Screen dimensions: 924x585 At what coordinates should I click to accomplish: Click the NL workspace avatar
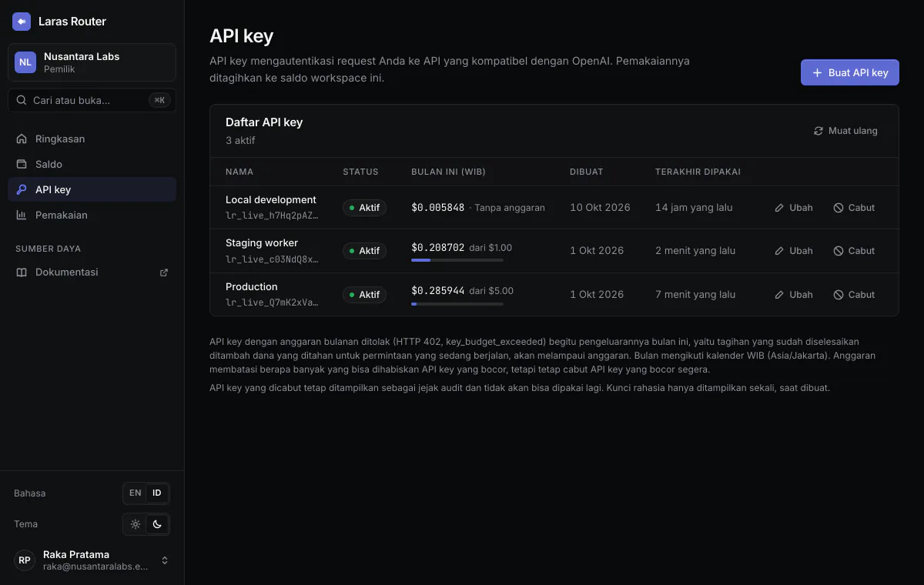pyautogui.click(x=25, y=62)
